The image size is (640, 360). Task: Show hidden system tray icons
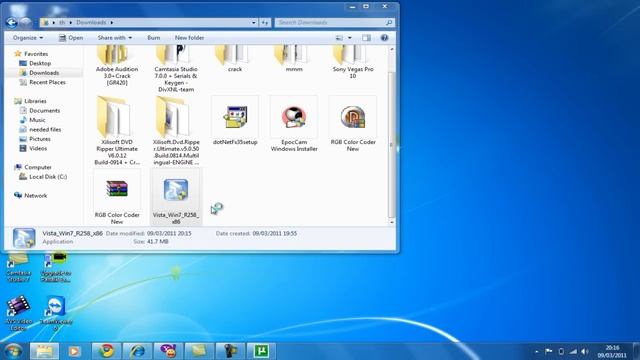(x=536, y=351)
